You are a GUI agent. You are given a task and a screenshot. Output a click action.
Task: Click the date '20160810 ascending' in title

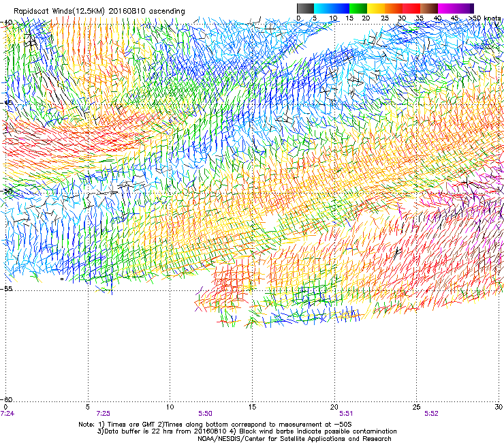(x=146, y=11)
